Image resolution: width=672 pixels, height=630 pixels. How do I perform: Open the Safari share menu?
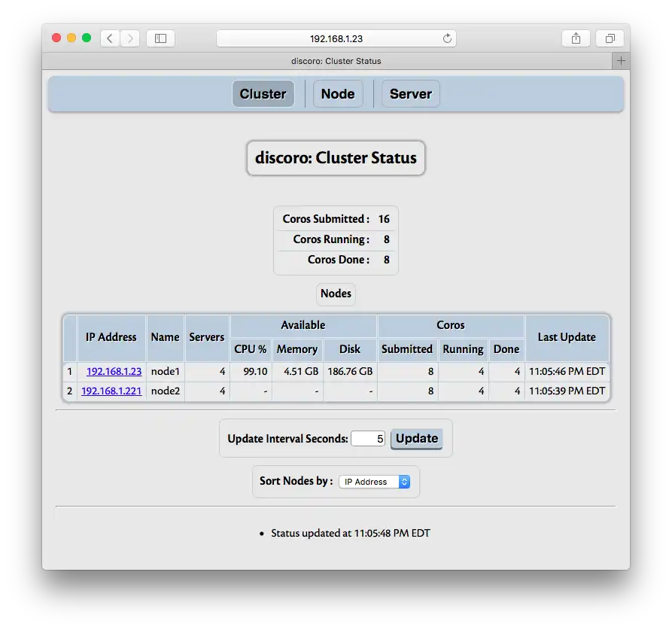576,38
